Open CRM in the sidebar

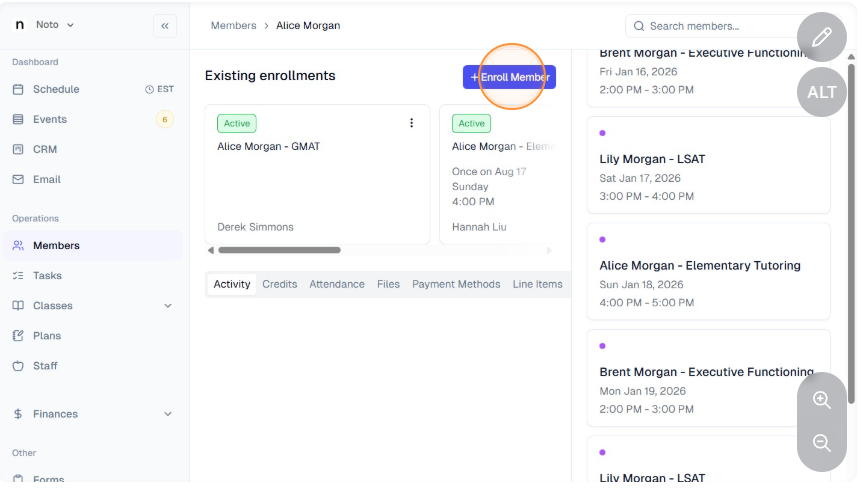click(45, 149)
